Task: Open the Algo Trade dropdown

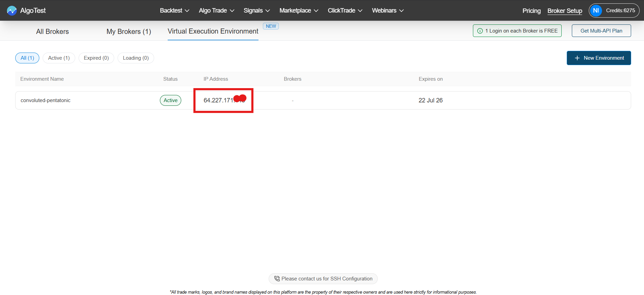Action: 216,11
